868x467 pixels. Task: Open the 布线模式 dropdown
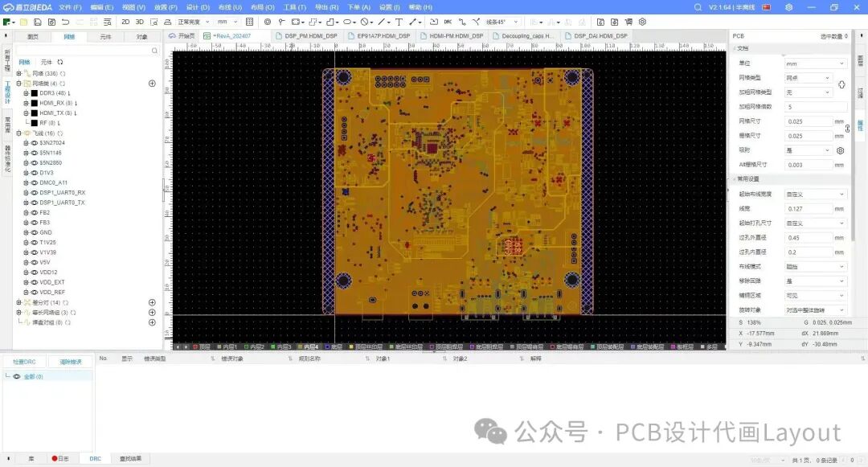(816, 267)
